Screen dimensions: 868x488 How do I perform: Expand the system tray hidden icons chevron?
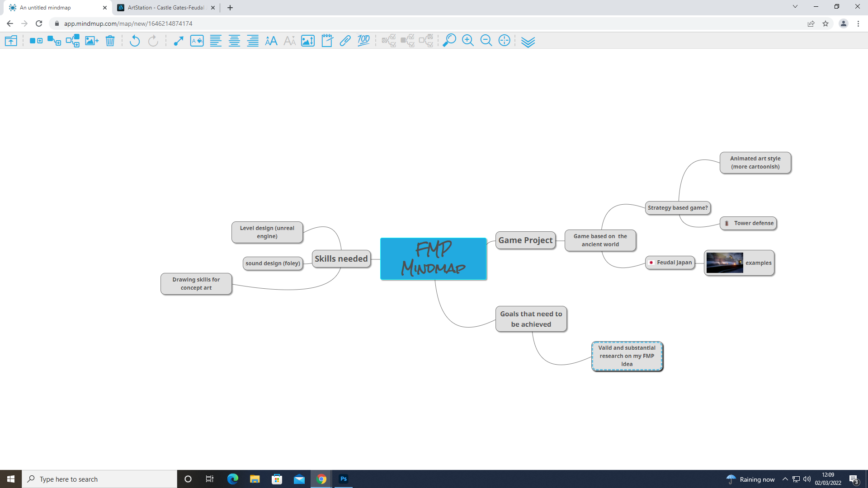pyautogui.click(x=785, y=479)
